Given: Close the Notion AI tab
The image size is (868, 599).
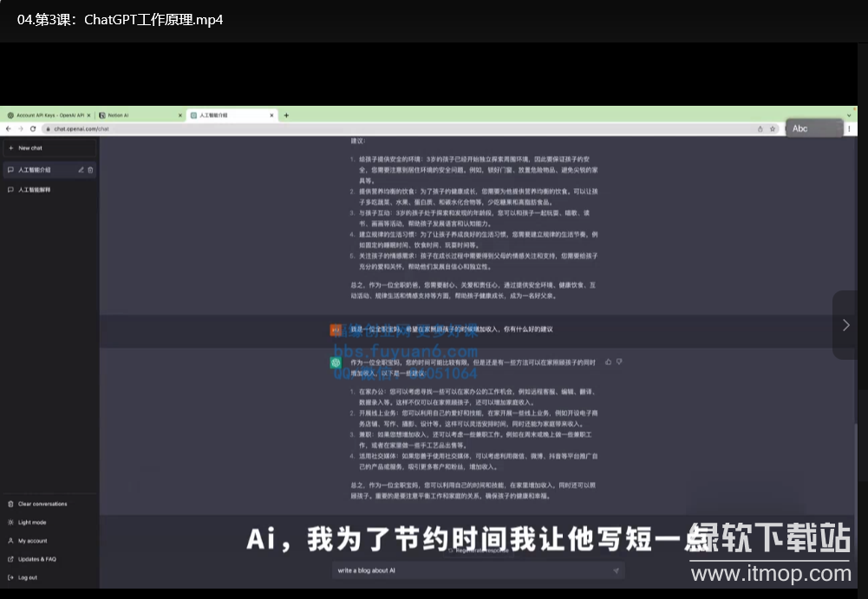Looking at the screenshot, I should (x=179, y=115).
